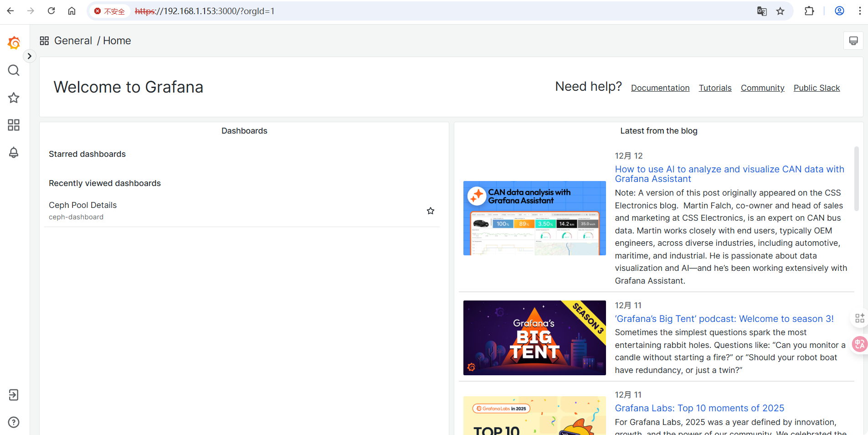Viewport: 868px width, 435px height.
Task: Go to the browser home page
Action: (72, 11)
